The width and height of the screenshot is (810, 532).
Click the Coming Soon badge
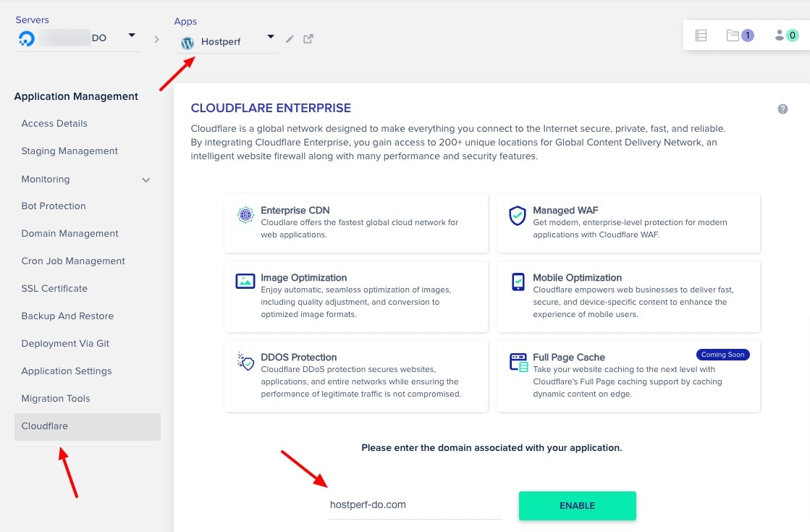click(x=722, y=355)
